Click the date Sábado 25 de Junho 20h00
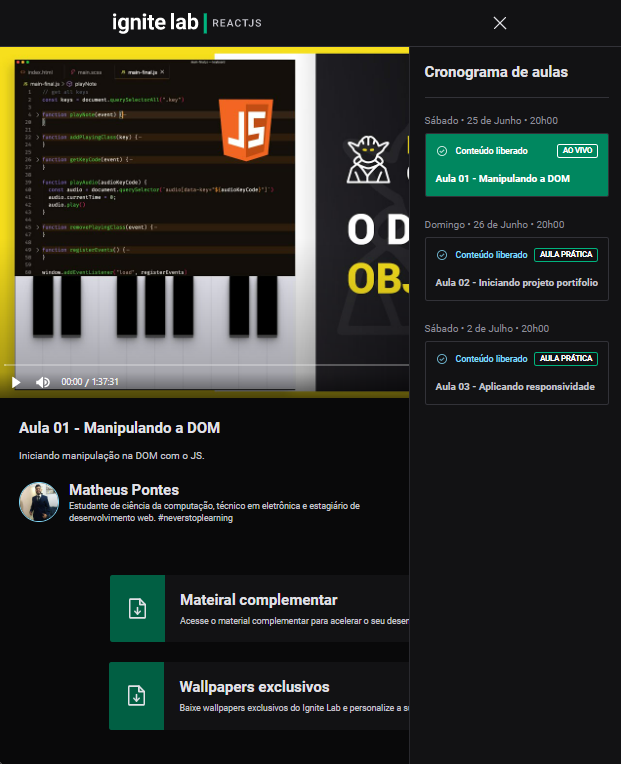The width and height of the screenshot is (621, 764). point(491,120)
